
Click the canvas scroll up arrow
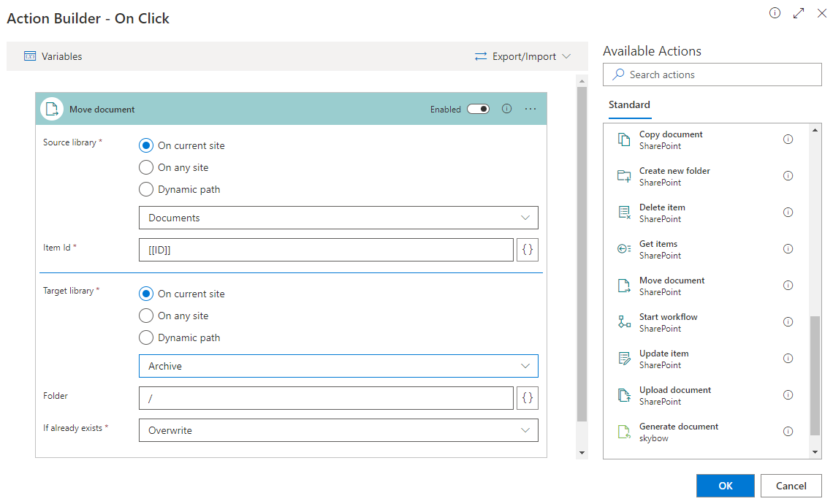point(582,81)
